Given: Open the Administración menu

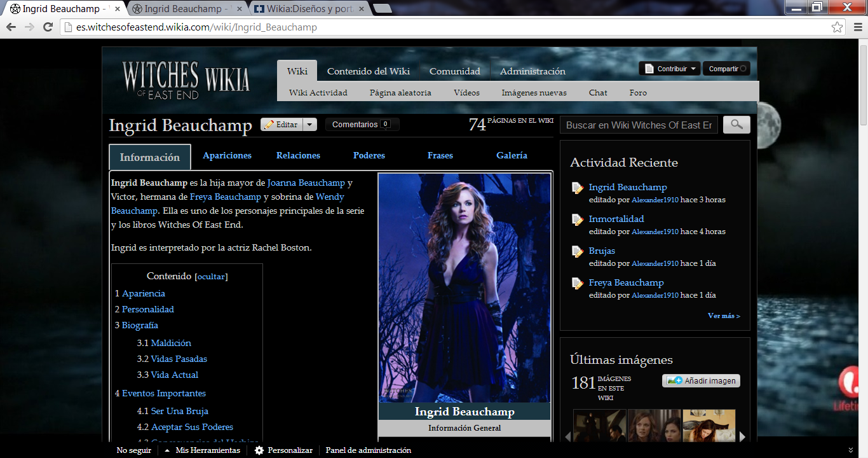Looking at the screenshot, I should (532, 71).
